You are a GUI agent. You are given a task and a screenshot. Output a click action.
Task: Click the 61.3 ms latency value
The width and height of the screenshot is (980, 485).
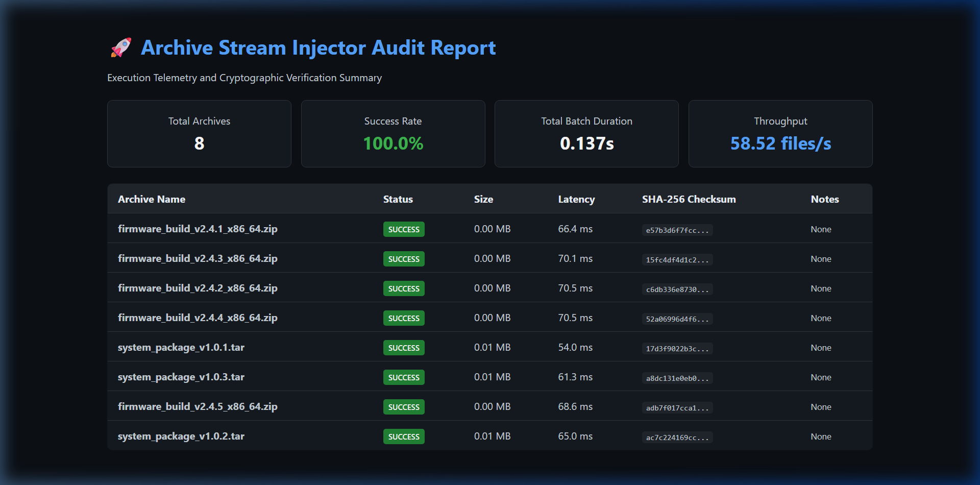[x=575, y=377]
